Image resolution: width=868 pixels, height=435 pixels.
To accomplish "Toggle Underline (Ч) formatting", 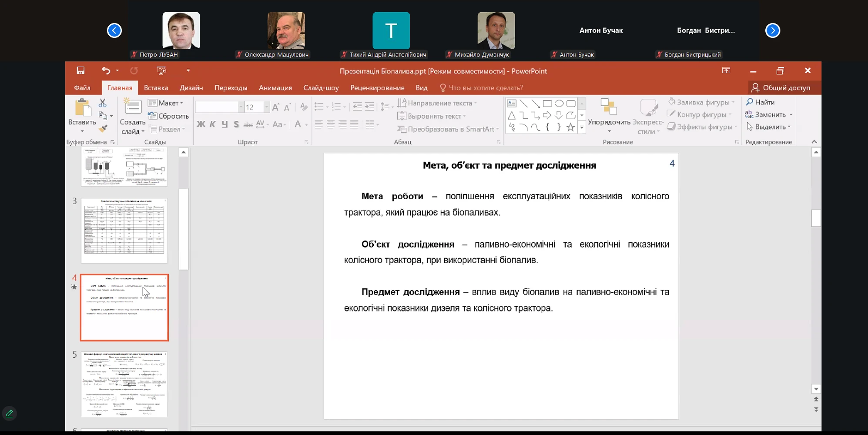I will (x=225, y=124).
